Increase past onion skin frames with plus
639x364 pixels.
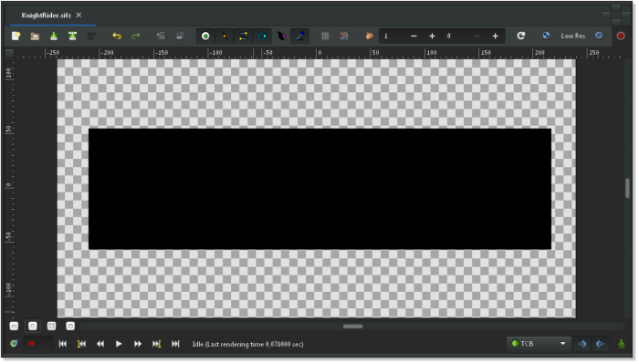[x=432, y=36]
